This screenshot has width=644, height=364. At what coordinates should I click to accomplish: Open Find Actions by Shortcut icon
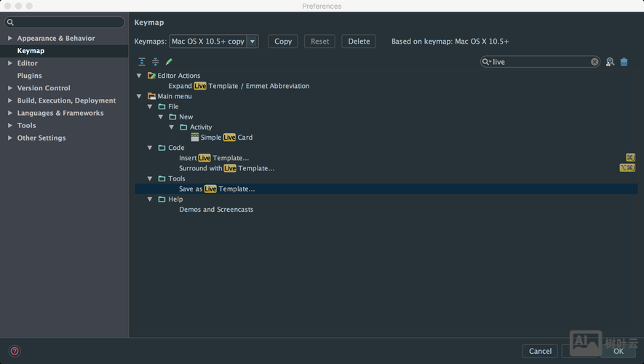(610, 62)
